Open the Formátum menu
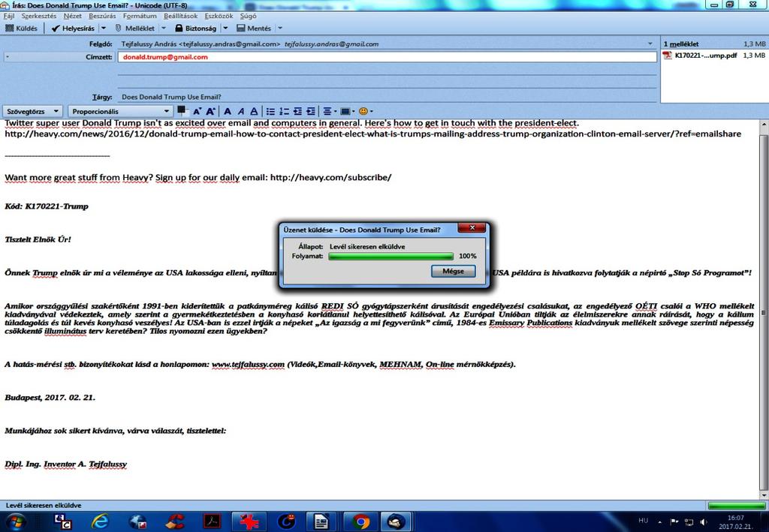This screenshot has width=769, height=532. 140,17
